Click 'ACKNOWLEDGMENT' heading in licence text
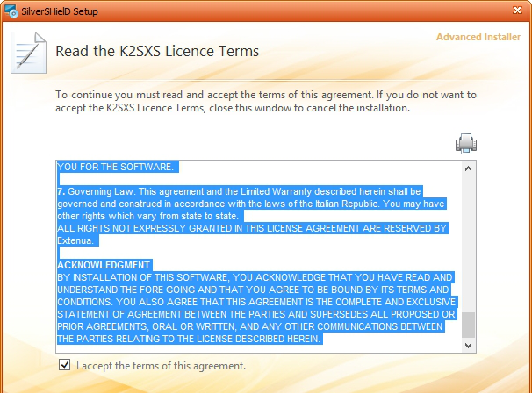532x408 pixels. tap(104, 265)
